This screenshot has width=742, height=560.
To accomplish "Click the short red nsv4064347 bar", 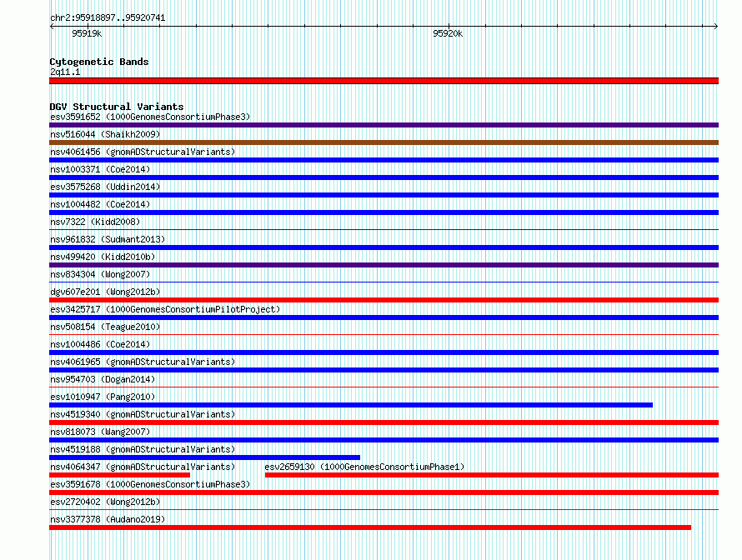I will click(x=120, y=475).
